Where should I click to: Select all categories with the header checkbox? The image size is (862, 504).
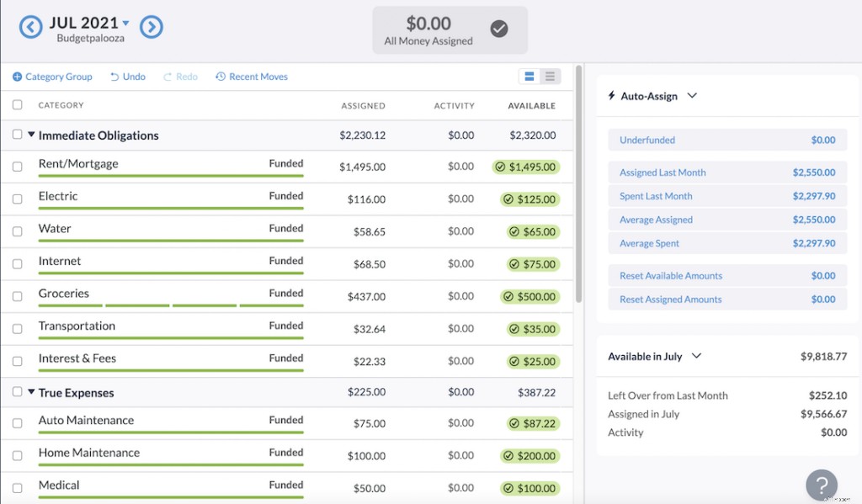click(x=18, y=105)
